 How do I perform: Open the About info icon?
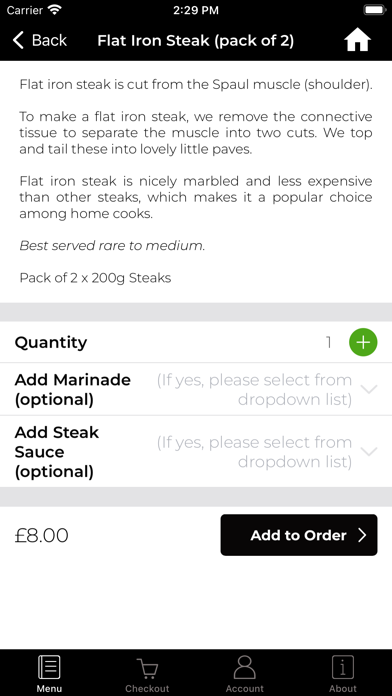[x=343, y=667]
